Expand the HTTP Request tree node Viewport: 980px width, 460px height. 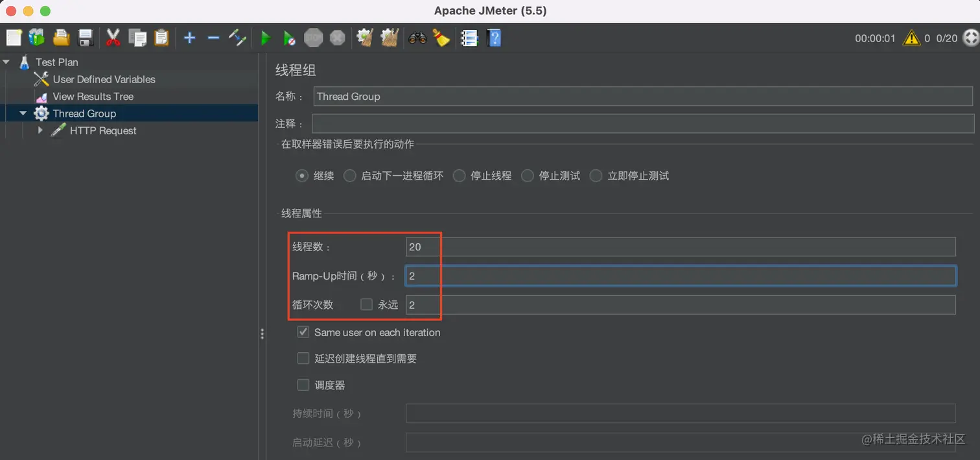(x=41, y=130)
